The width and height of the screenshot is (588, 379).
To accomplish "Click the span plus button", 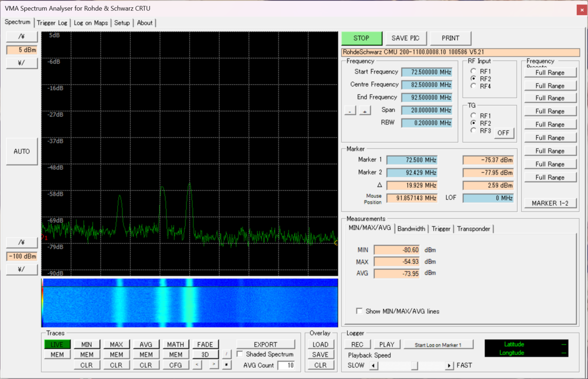I will tap(365, 111).
